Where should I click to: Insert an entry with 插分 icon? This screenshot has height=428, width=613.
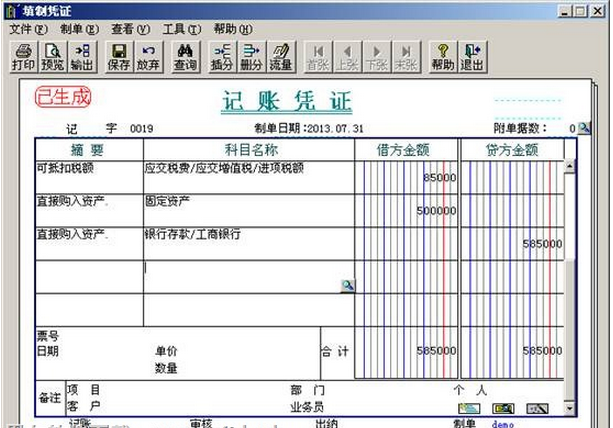pos(223,56)
